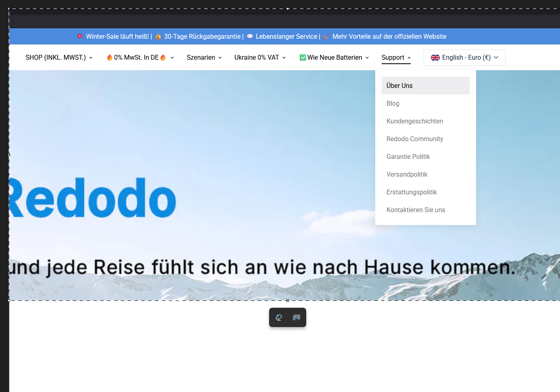This screenshot has width=560, height=392.
Task: Collapse the Support navigation menu
Action: (396, 57)
